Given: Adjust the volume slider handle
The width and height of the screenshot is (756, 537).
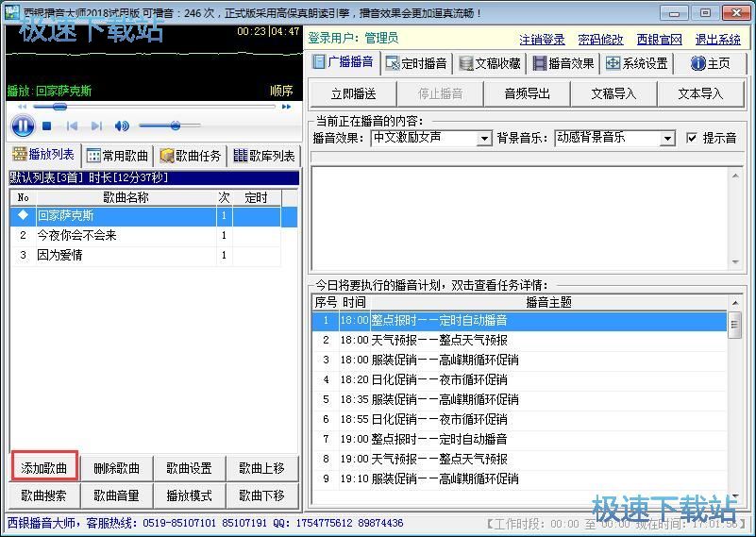Looking at the screenshot, I should (175, 126).
